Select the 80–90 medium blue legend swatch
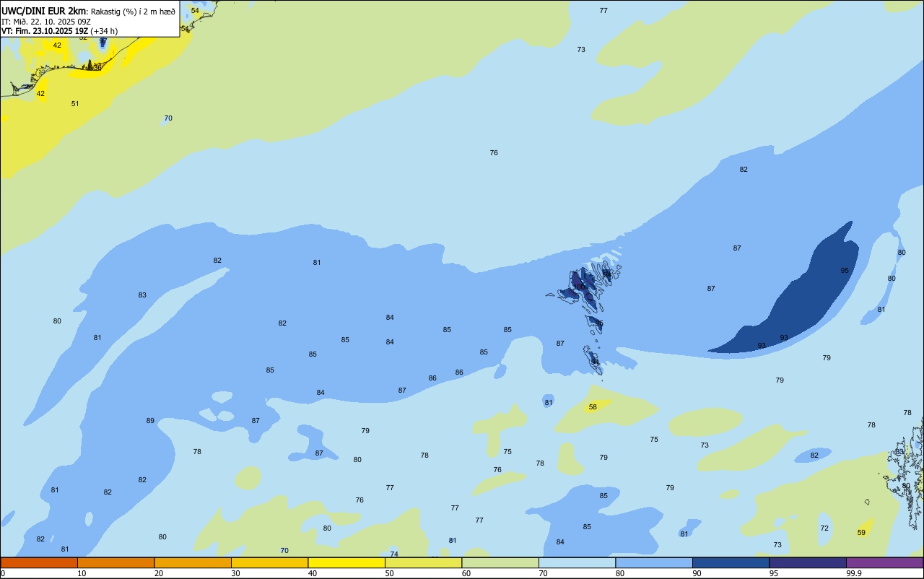Screen dimensions: 924x579 pyautogui.click(x=654, y=562)
